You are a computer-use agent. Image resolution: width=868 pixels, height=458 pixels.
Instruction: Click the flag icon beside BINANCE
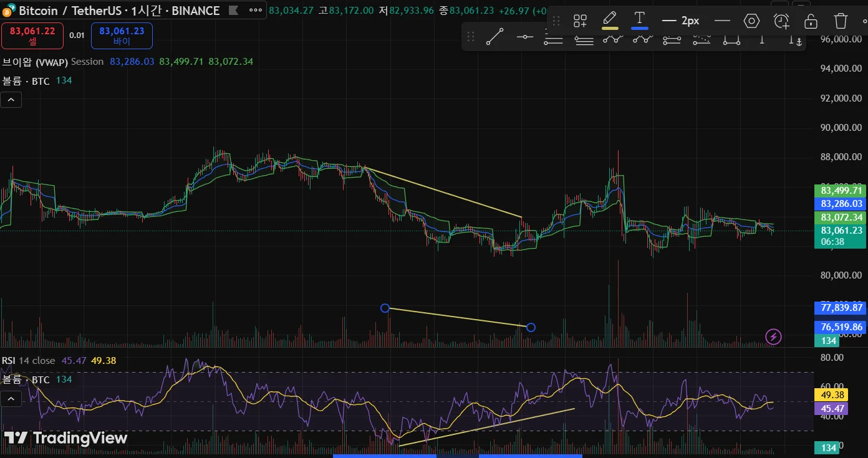click(x=233, y=11)
